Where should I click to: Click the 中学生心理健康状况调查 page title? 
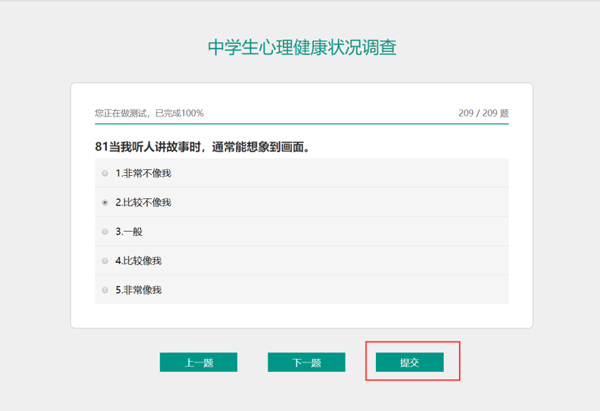(x=300, y=48)
